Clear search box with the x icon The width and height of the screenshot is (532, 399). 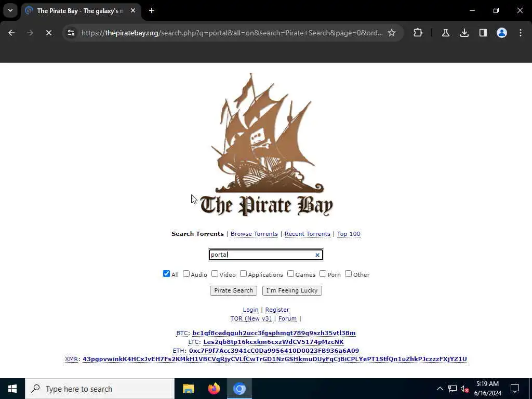[x=317, y=255]
